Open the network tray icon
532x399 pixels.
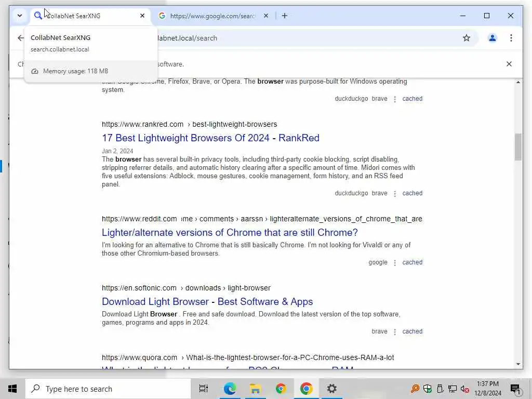pos(453,389)
